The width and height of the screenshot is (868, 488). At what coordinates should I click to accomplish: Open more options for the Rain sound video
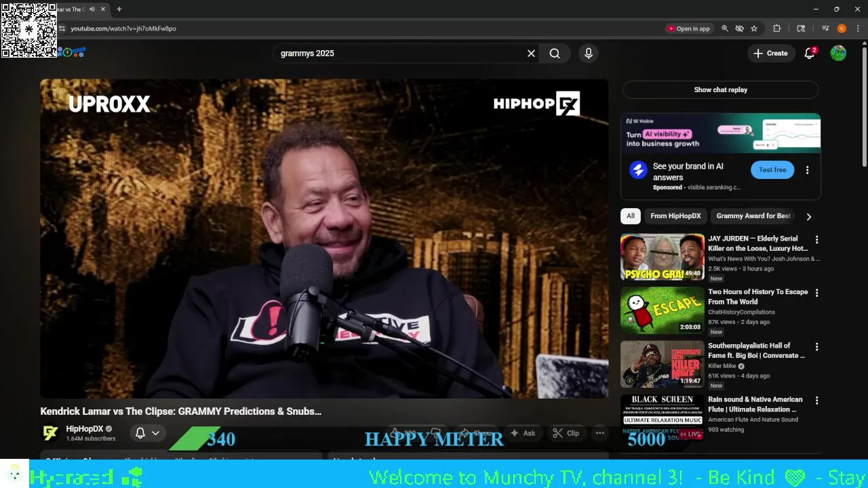point(816,401)
